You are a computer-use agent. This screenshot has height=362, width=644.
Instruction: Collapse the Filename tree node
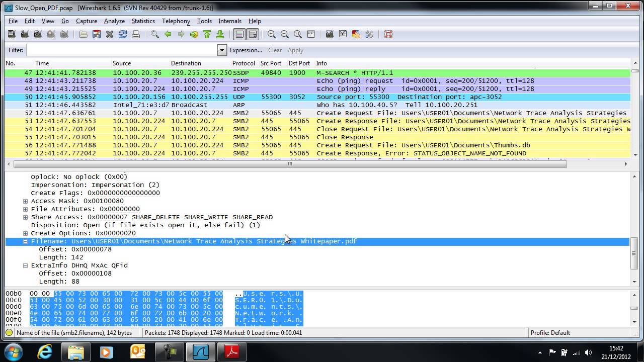(x=25, y=241)
